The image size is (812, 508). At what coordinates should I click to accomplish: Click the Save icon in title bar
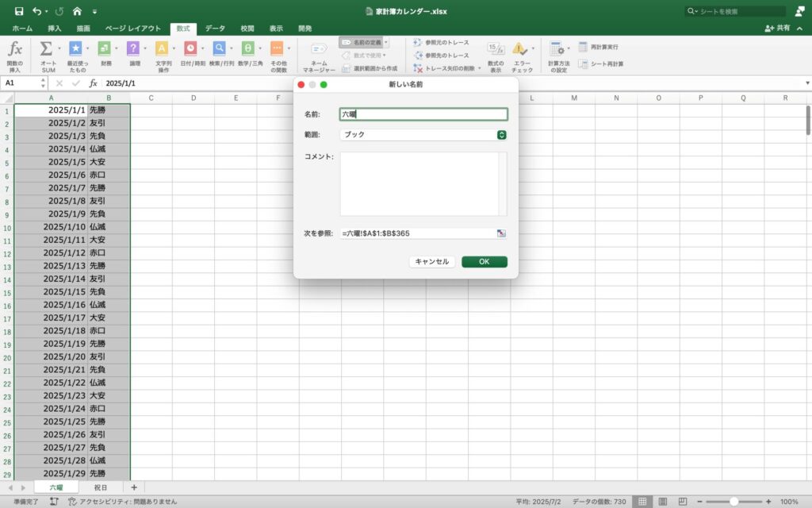[19, 11]
